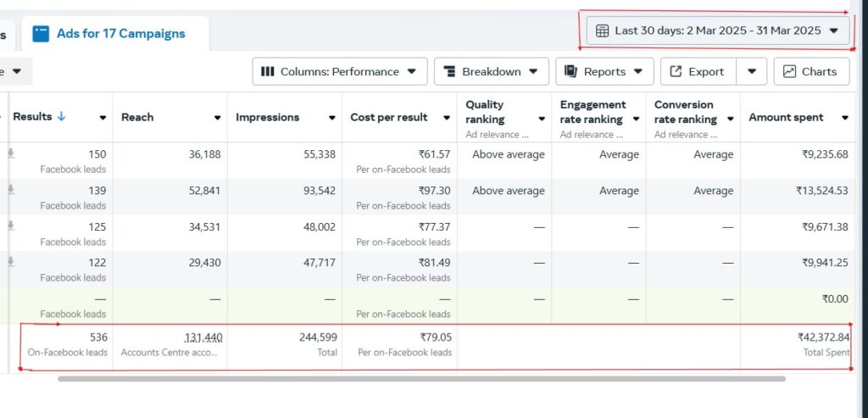Click the 139 Facebook leads result
The height and width of the screenshot is (418, 868).
click(97, 191)
